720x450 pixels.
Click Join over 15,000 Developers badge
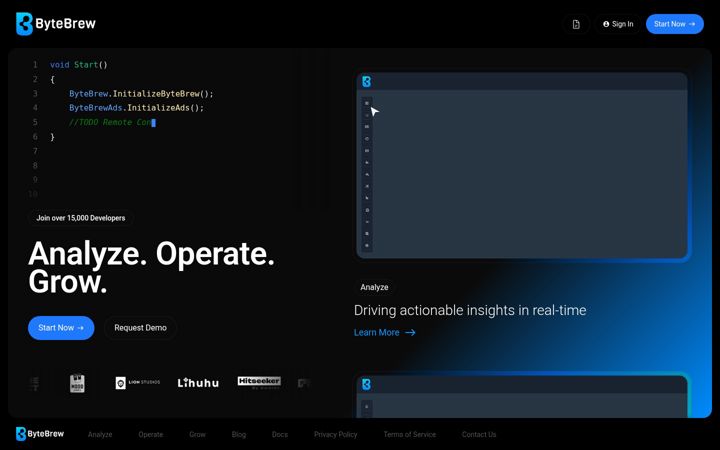pos(81,218)
